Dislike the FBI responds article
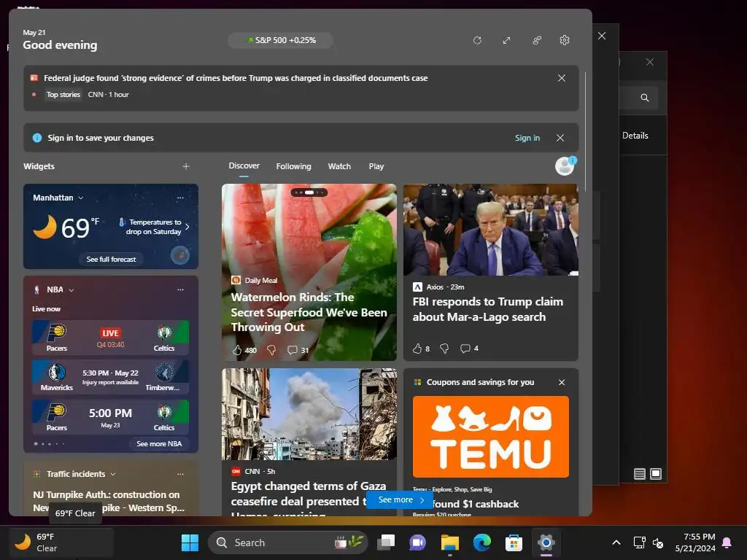747x560 pixels. tap(444, 349)
